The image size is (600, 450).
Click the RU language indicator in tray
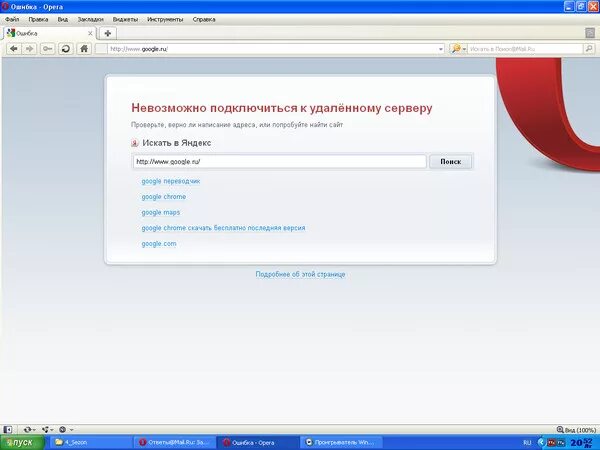click(527, 443)
